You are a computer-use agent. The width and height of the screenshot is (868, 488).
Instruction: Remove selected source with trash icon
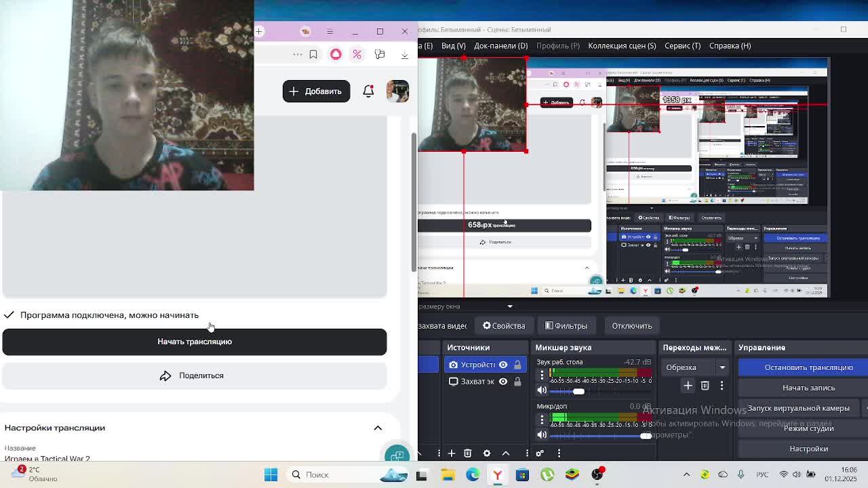click(467, 453)
